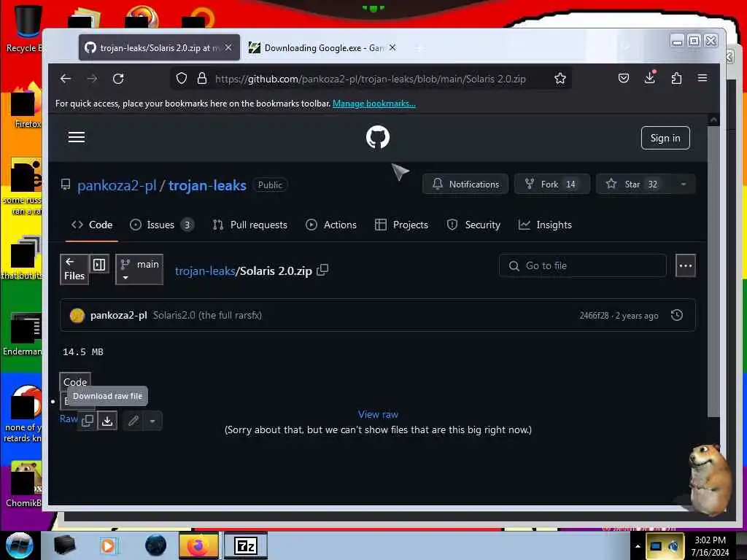
Task: Open GitHub hamburger navigation menu
Action: point(77,137)
